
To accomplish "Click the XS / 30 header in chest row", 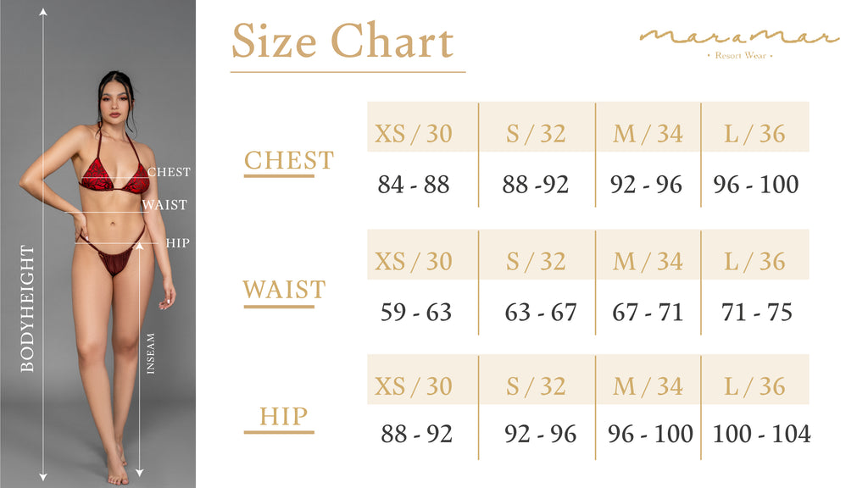I will coord(414,133).
